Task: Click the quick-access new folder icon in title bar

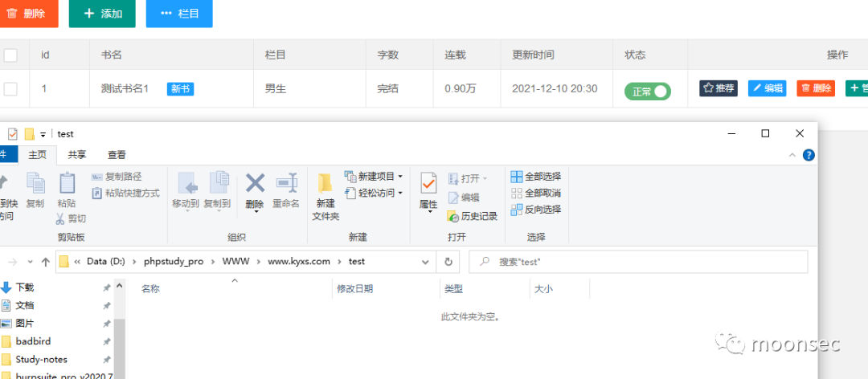Action: coord(30,134)
